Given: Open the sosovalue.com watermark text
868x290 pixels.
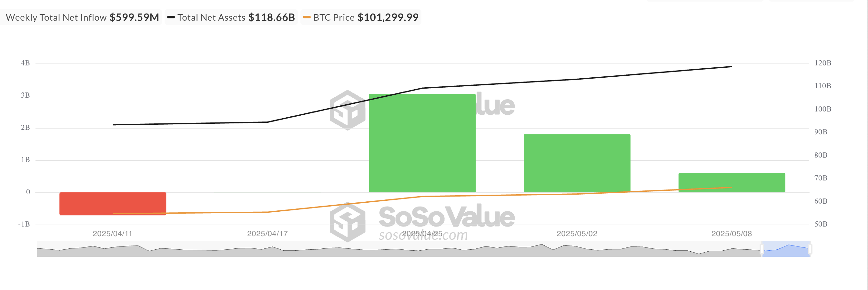Looking at the screenshot, I should point(423,235).
